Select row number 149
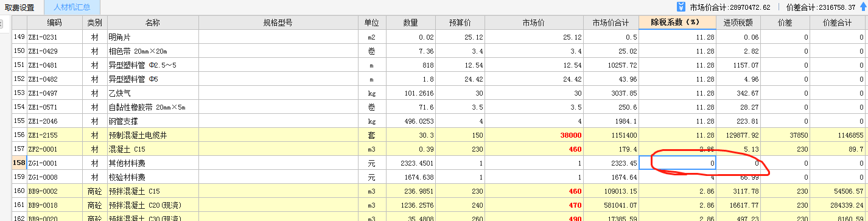The width and height of the screenshot is (868, 221). tap(19, 37)
